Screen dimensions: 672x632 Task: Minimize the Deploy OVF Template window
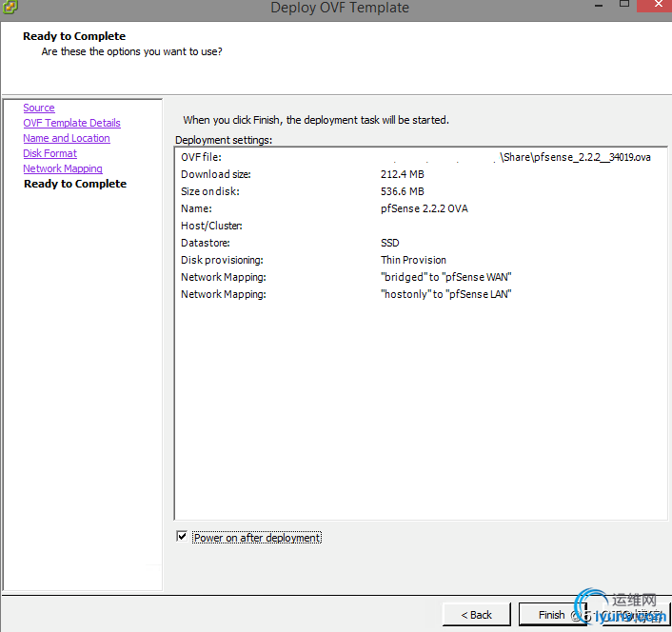599,5
